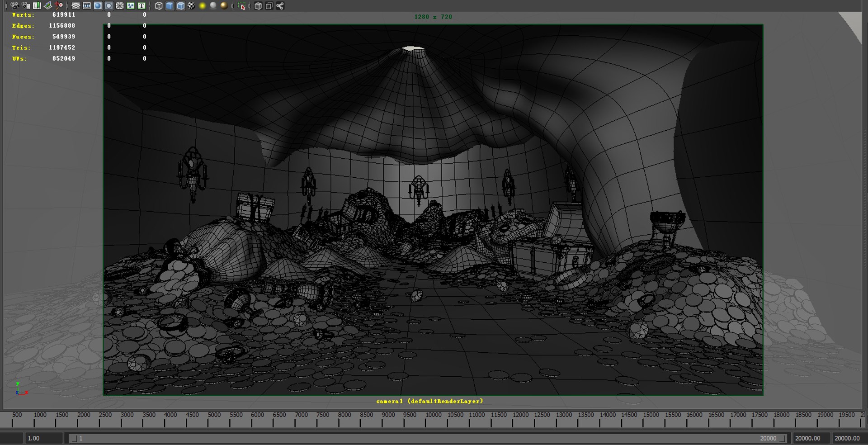Toggle the X-Ray Joints icon
Viewport: 868px width, 445px height.
click(x=280, y=5)
